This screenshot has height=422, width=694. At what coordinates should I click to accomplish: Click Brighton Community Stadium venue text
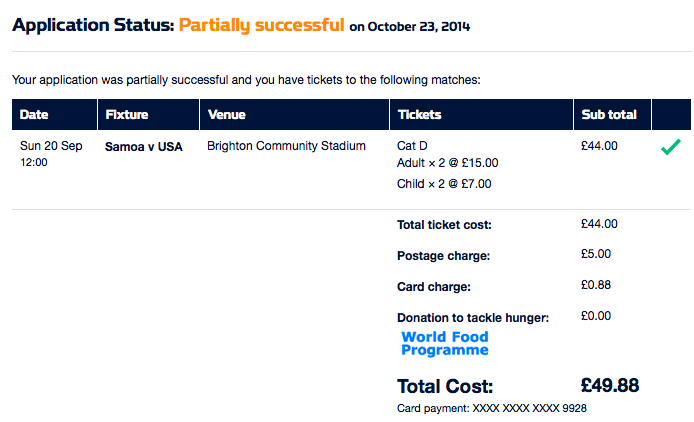tap(286, 146)
